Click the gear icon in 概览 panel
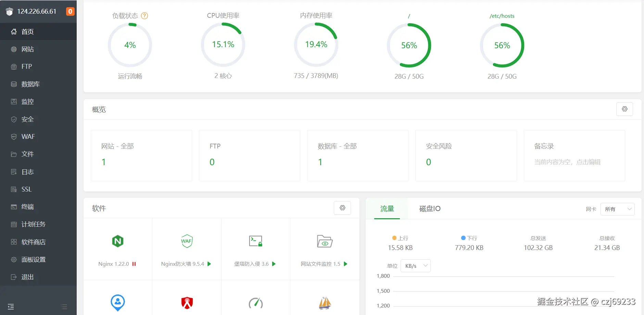 (624, 109)
